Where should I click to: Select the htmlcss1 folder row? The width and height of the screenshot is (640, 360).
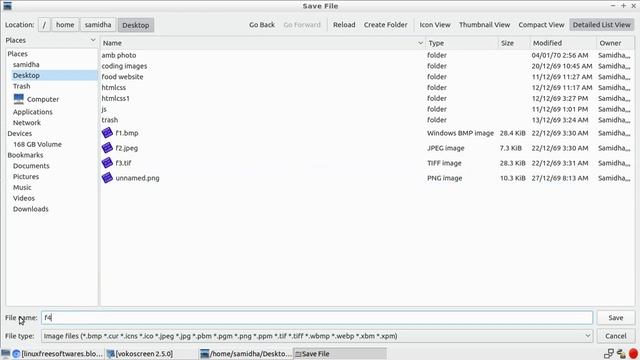pos(366,98)
